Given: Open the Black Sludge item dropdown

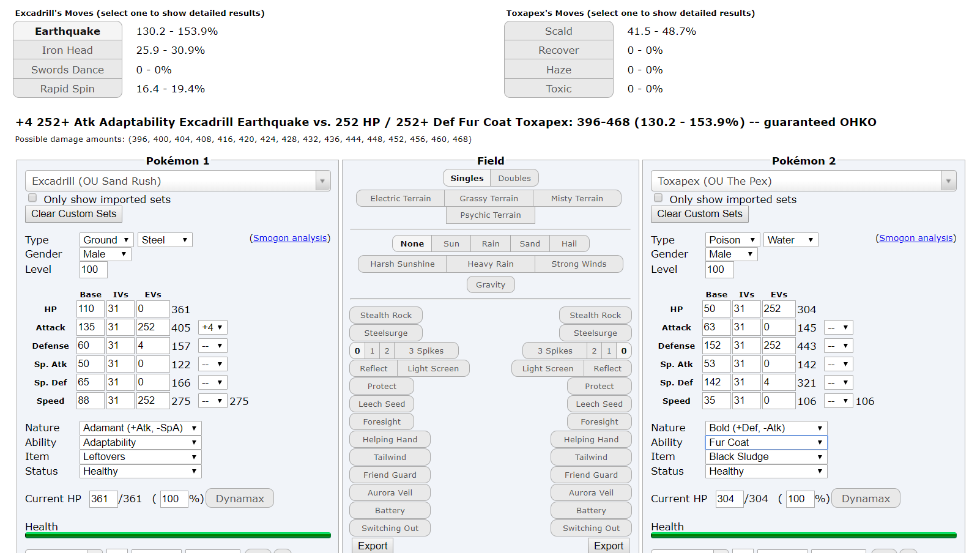Looking at the screenshot, I should (767, 457).
